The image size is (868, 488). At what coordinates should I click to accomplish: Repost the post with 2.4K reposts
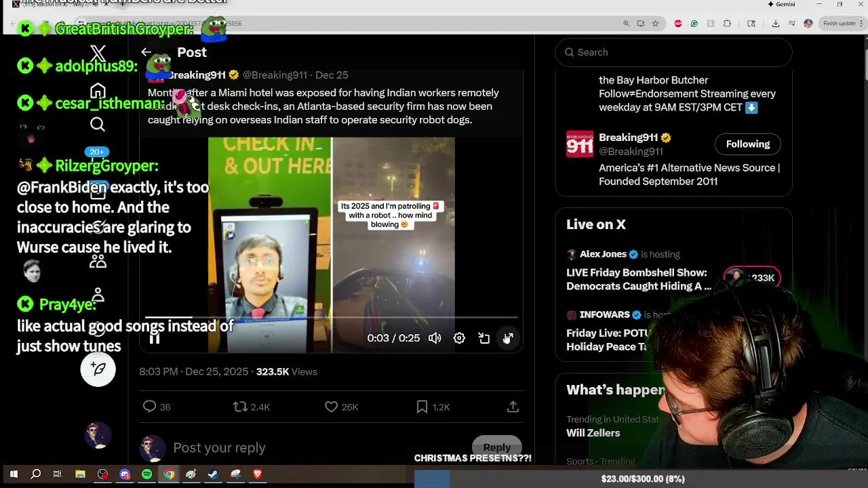tap(252, 407)
